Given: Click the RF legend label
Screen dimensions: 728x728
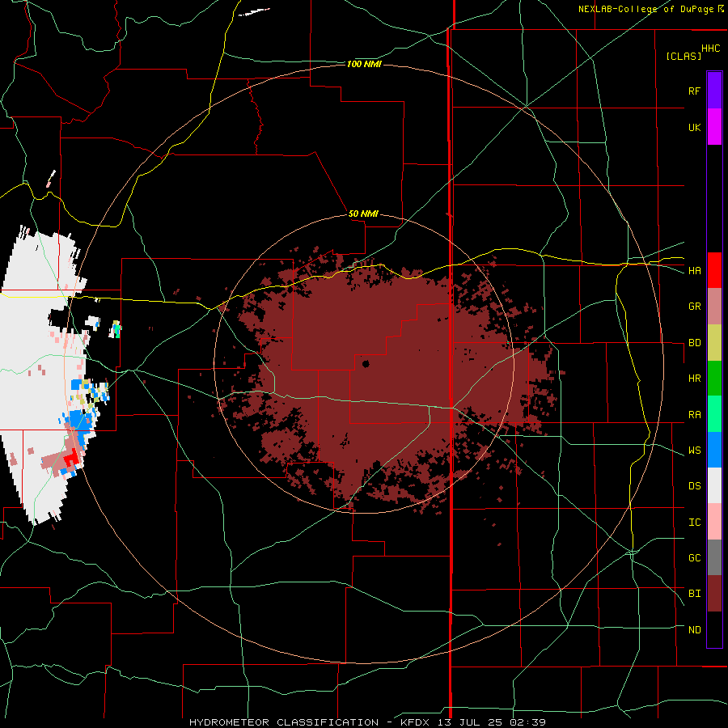Looking at the screenshot, I should pos(694,91).
